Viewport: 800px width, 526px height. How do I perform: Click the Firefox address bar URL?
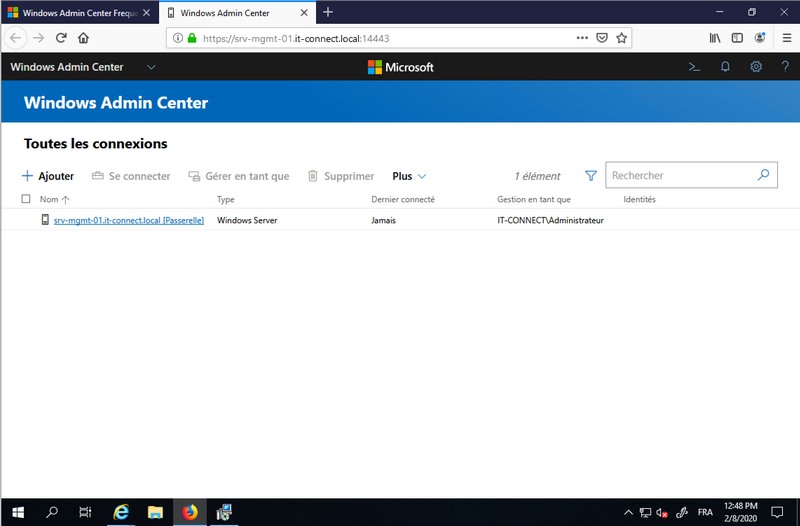(296, 38)
